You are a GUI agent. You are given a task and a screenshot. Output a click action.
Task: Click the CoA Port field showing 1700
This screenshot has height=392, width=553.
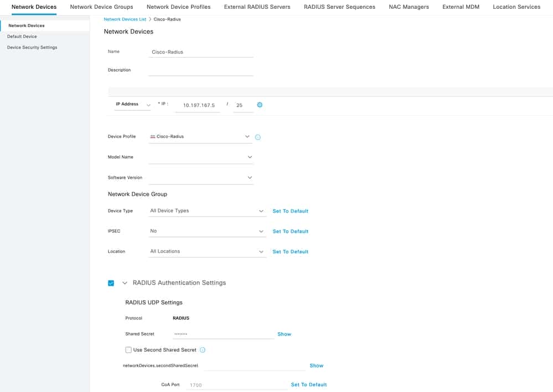(x=237, y=385)
